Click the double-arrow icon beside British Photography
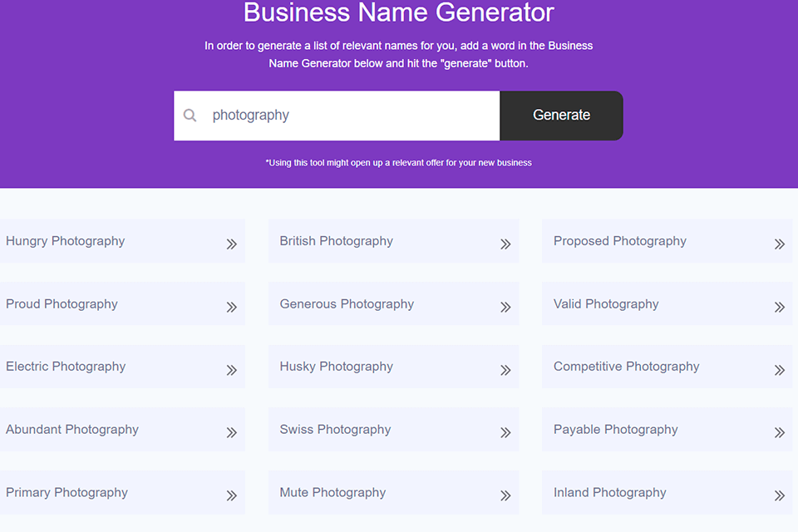This screenshot has width=798, height=532. pyautogui.click(x=505, y=244)
